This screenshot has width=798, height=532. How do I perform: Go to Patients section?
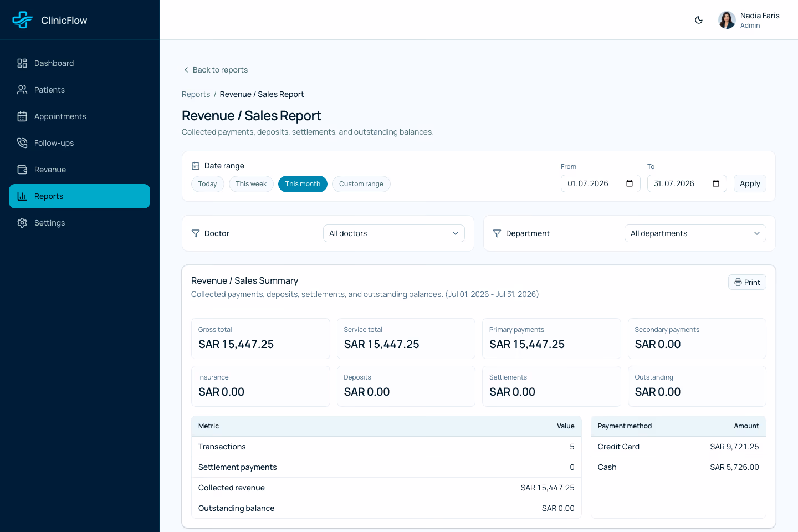79,90
